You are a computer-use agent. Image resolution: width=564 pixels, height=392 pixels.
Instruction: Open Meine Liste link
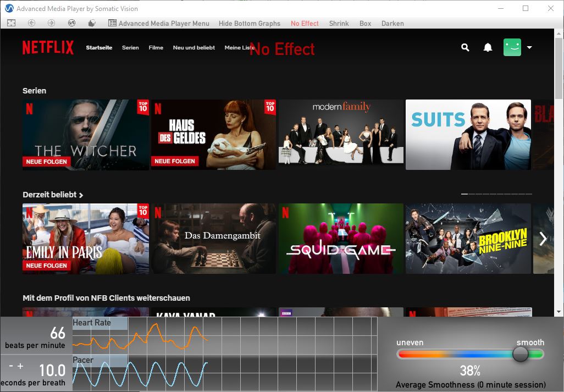coord(239,47)
